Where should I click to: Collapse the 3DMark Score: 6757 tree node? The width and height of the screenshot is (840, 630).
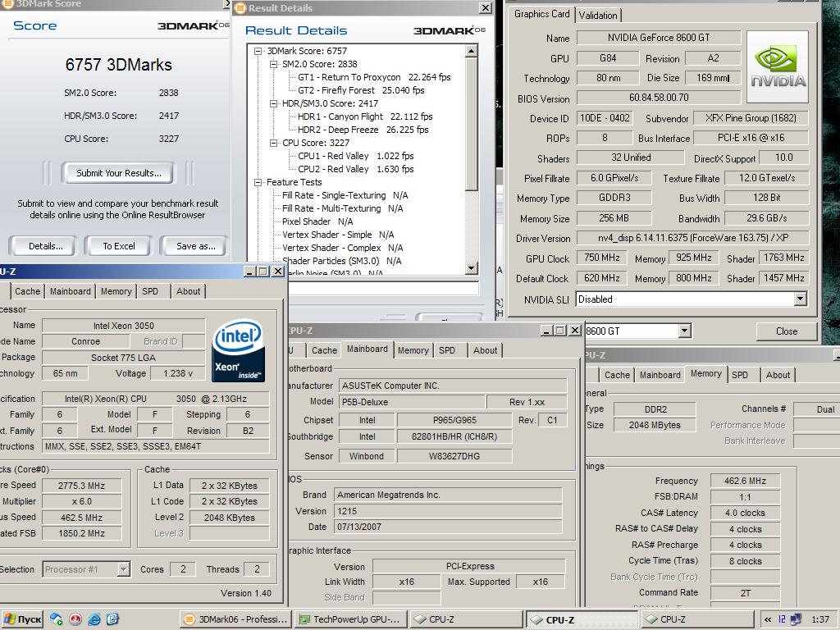(258, 51)
